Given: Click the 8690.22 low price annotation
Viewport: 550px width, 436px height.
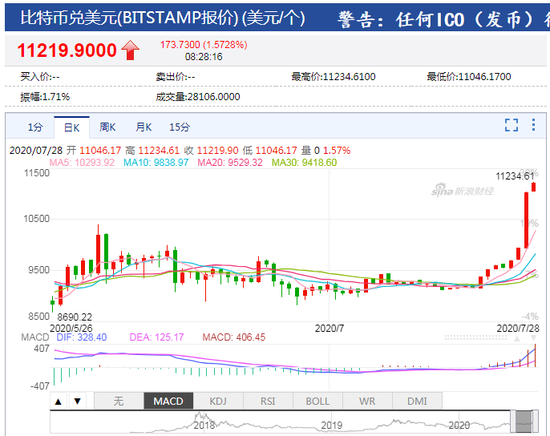Looking at the screenshot, I should (75, 317).
